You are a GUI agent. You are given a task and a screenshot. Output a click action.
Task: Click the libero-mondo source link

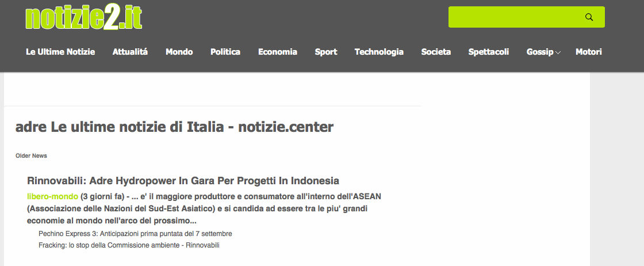coord(52,196)
